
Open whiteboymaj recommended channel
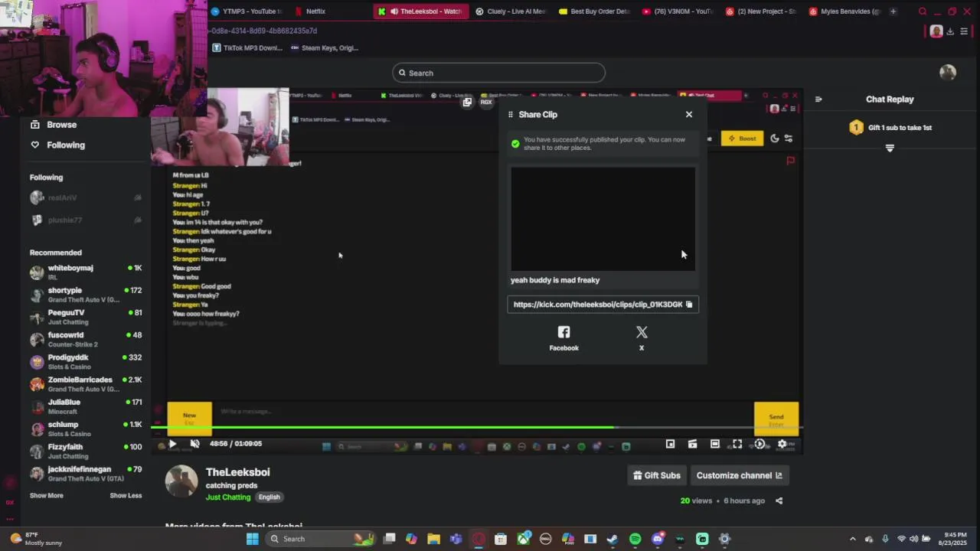86,272
